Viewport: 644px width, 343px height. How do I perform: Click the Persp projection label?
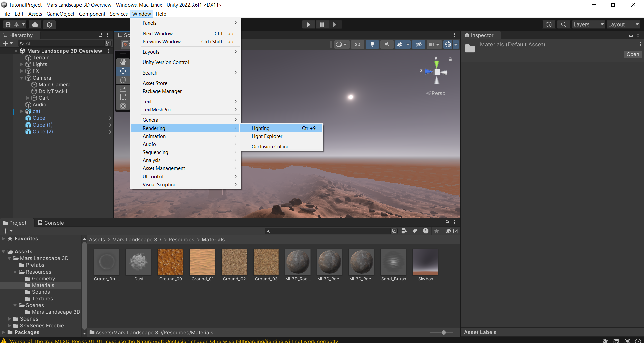[x=436, y=93]
